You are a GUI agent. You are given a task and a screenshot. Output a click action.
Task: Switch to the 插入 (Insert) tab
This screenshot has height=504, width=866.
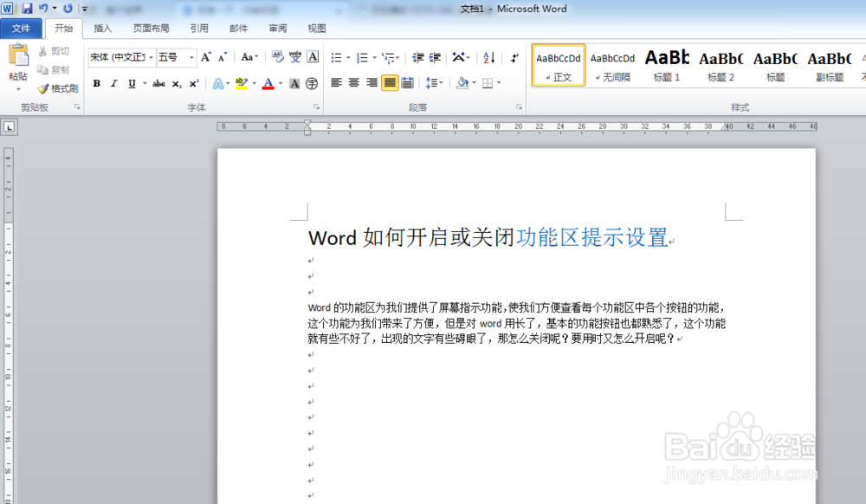tap(103, 29)
